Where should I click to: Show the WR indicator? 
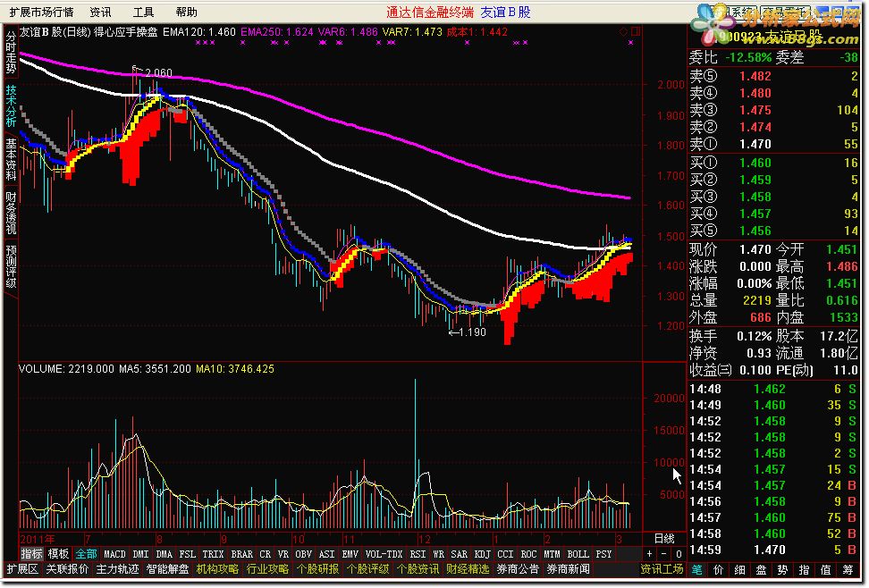438,554
